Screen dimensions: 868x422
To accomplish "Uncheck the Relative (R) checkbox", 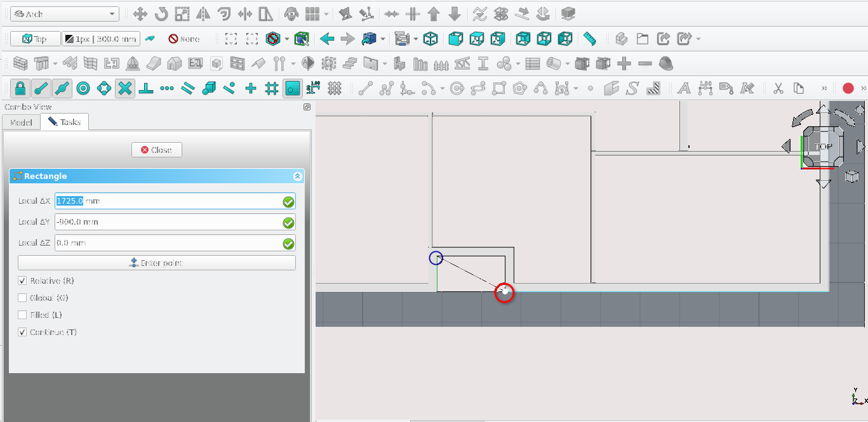I will pyautogui.click(x=22, y=280).
